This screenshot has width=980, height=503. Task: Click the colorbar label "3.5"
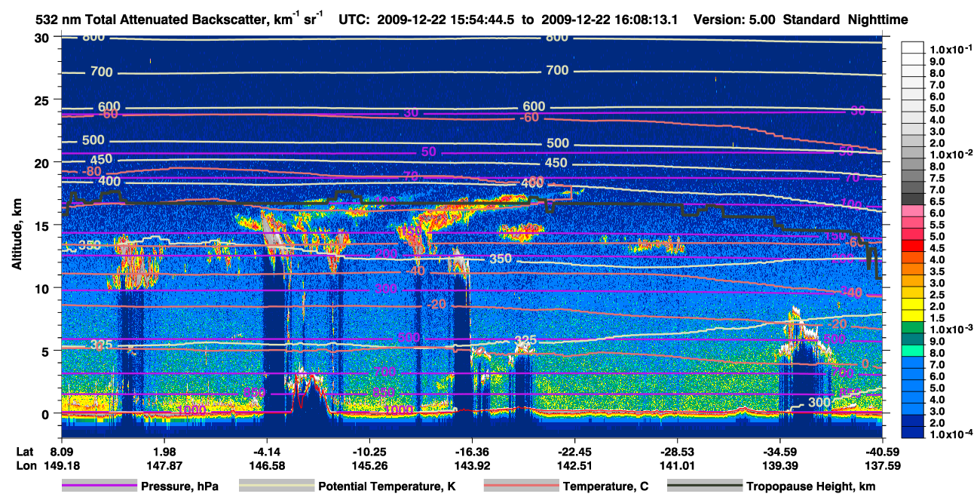pos(936,271)
